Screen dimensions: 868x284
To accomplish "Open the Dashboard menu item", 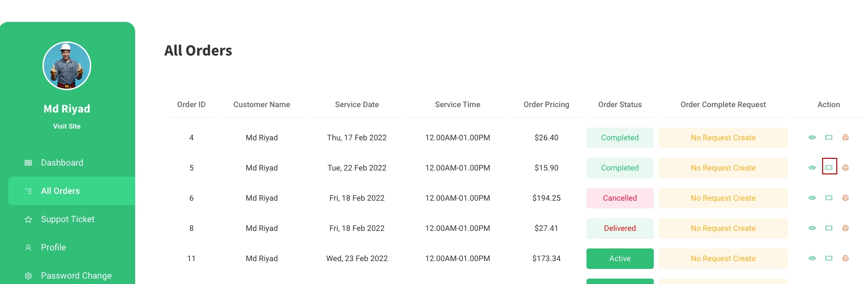I will click(62, 163).
